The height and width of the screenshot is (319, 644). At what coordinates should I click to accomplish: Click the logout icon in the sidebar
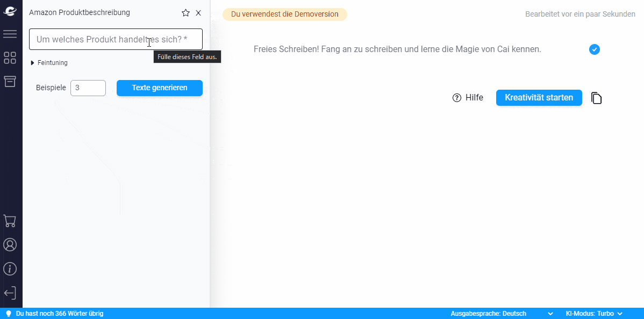click(10, 293)
